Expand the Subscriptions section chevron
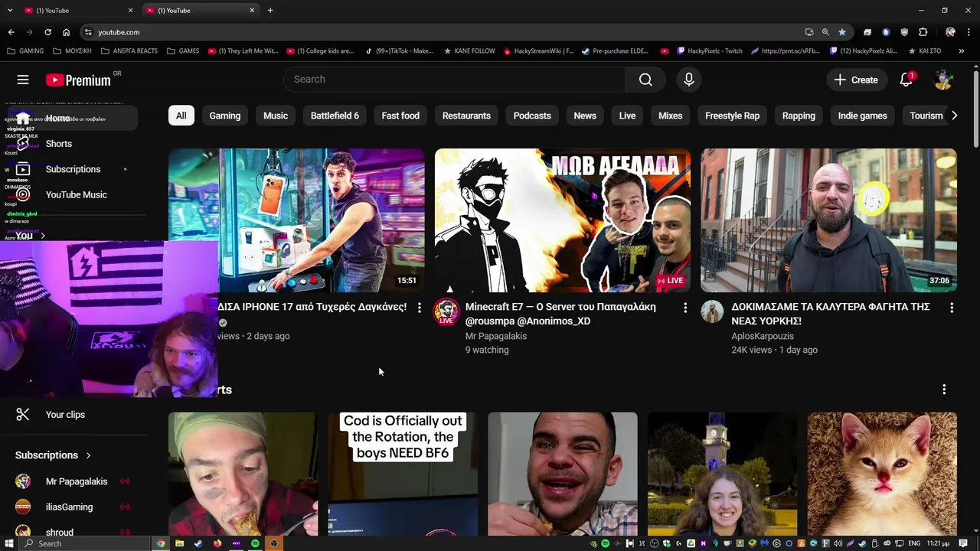 [x=88, y=455]
